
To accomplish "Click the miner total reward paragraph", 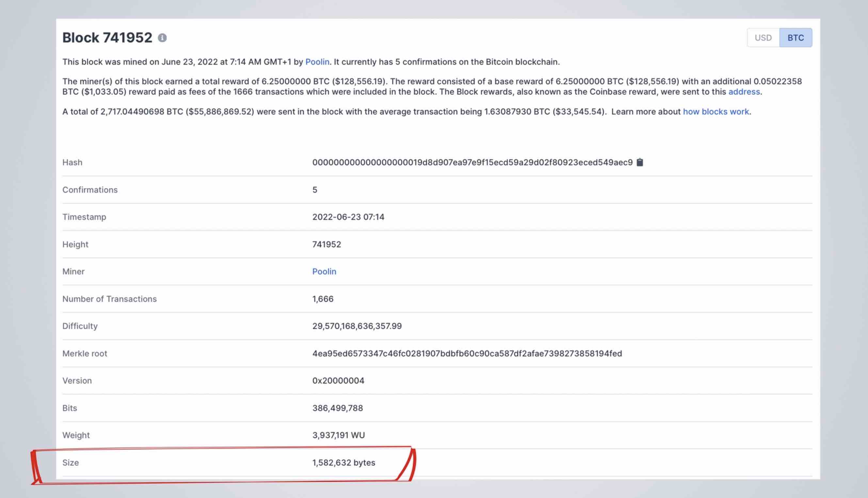I will (432, 87).
